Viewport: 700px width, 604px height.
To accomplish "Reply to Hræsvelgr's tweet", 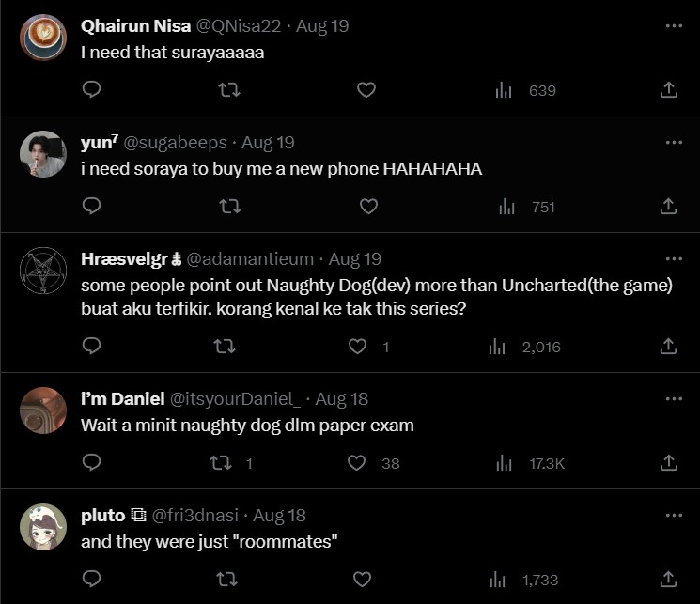I will [91, 347].
